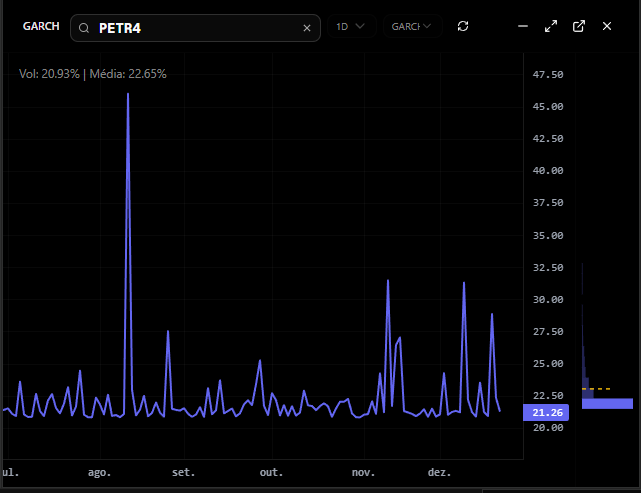641x493 pixels.
Task: Click the Vol and Média readout text
Action: [93, 73]
